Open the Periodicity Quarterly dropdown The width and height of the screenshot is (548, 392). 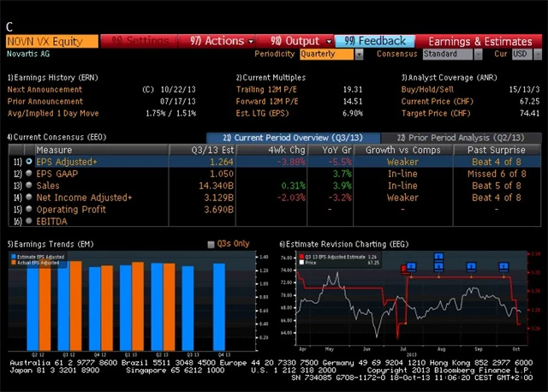tap(359, 54)
